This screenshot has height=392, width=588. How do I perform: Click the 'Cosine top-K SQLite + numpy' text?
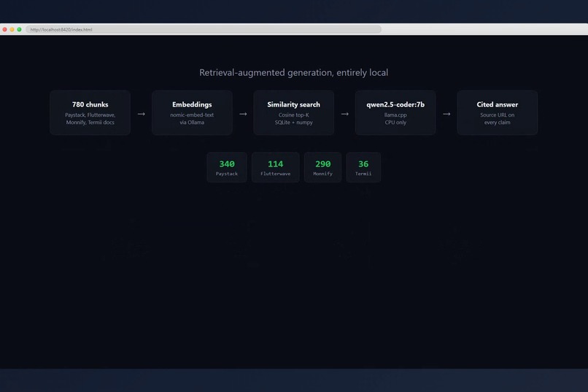[293, 118]
